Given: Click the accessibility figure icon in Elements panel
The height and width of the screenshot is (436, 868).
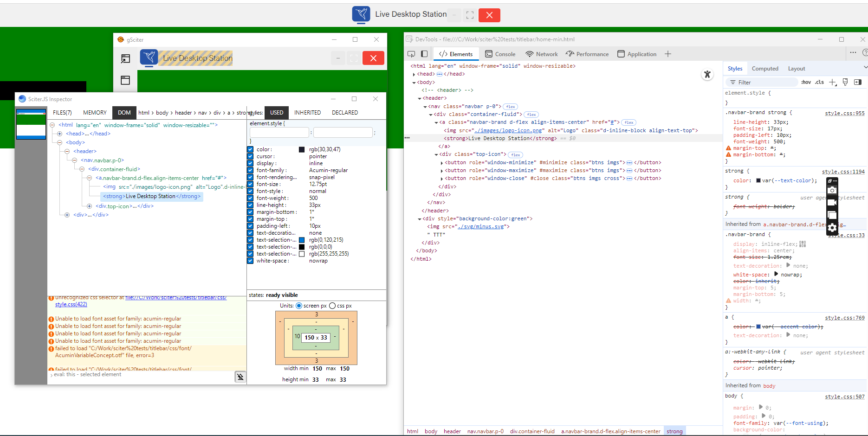Looking at the screenshot, I should 707,74.
